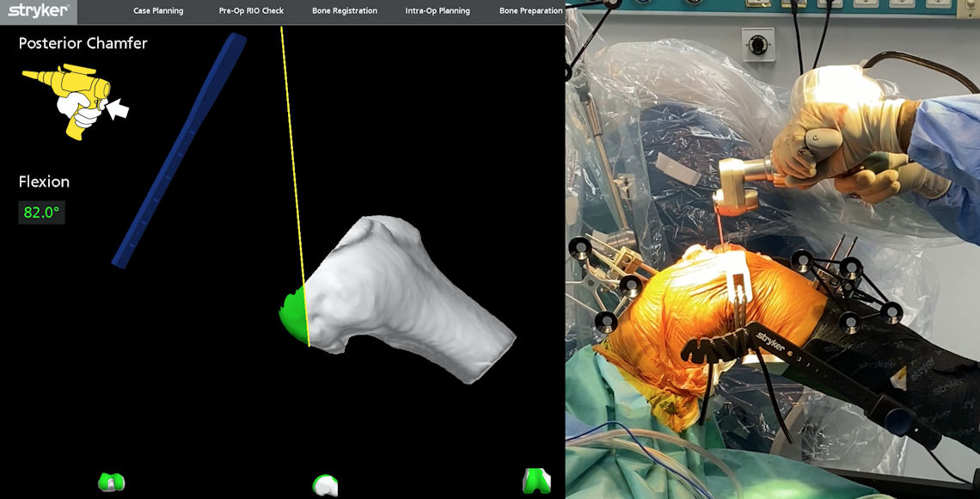Click the white arrow pointing at handpiece trigger
This screenshot has height=499, width=980.
point(118,108)
